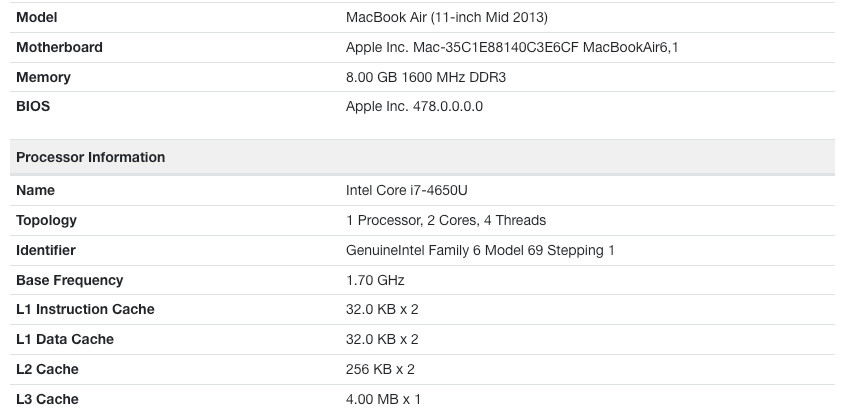Screen dimensions: 858x420
Task: Click the "Model" row label
Action: point(36,17)
